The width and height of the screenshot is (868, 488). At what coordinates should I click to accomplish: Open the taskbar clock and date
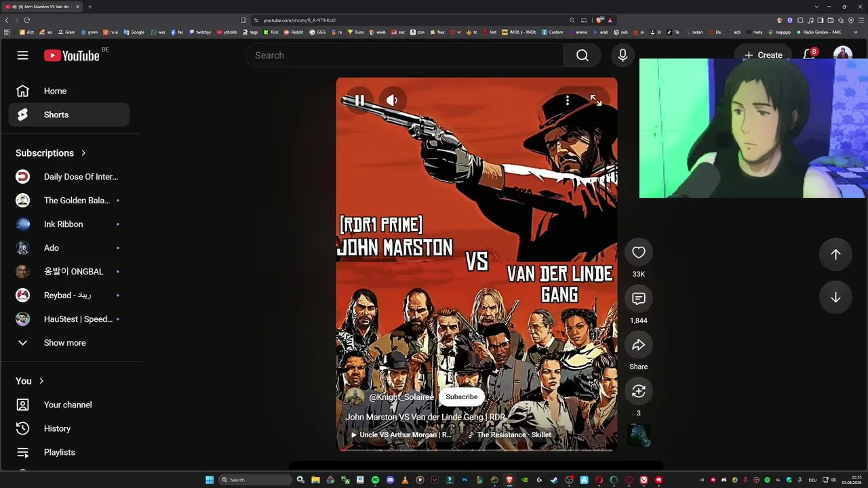point(852,480)
